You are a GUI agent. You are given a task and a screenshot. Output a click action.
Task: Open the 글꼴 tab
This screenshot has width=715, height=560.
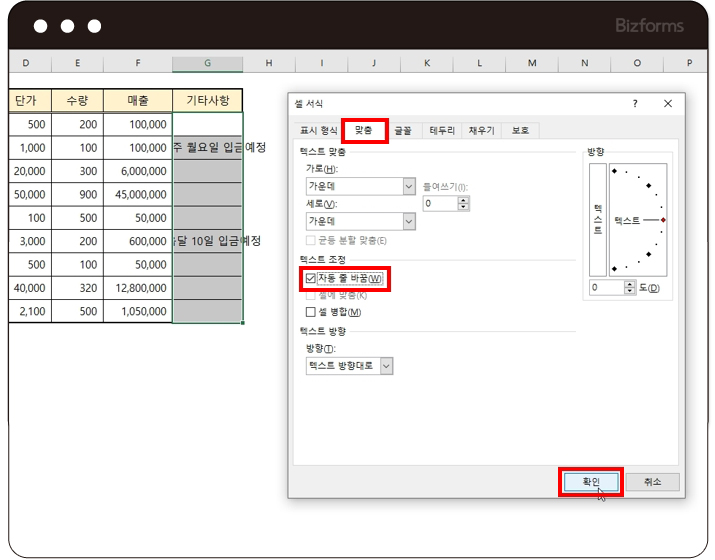click(x=402, y=131)
